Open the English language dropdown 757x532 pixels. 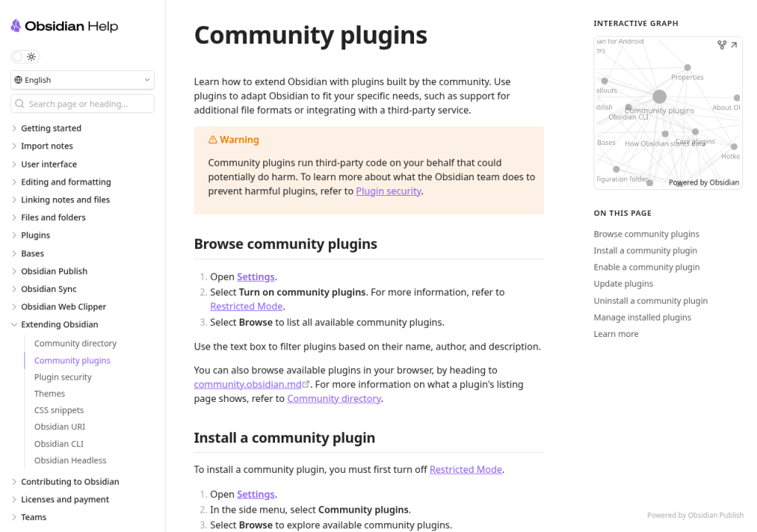[x=83, y=80]
